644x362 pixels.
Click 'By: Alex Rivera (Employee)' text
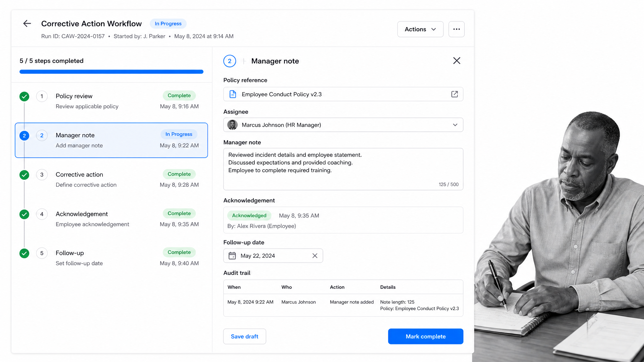pos(262,226)
